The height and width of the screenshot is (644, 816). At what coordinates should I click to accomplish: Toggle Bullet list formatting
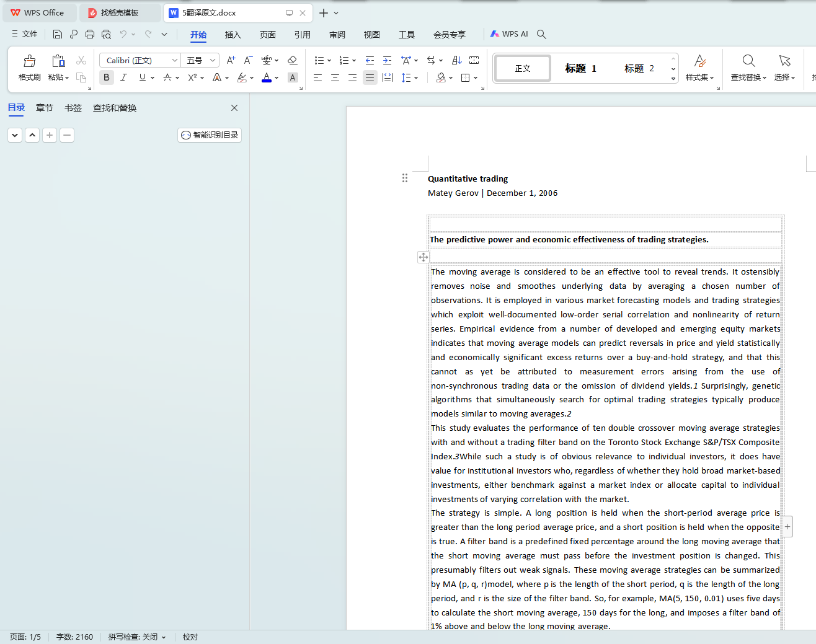pos(319,60)
